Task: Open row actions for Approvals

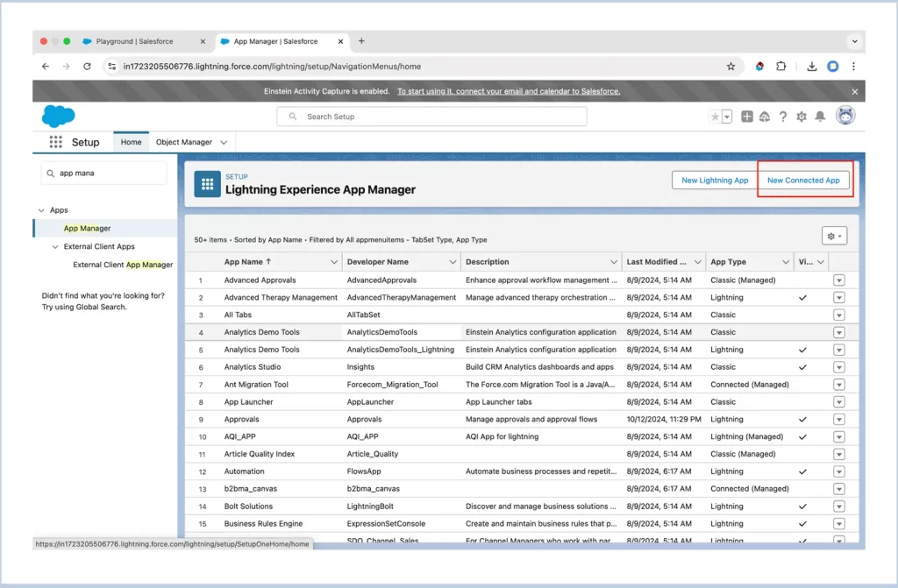Action: click(x=839, y=420)
